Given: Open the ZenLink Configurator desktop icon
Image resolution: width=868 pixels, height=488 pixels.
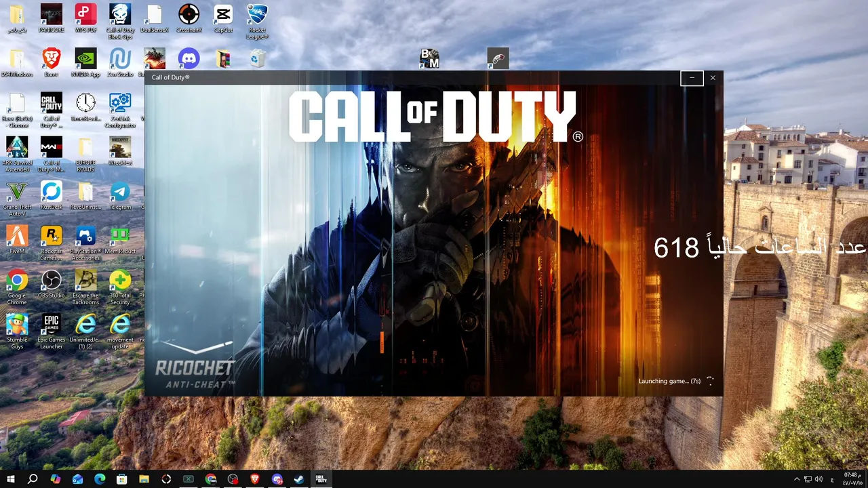Looking at the screenshot, I should (120, 110).
